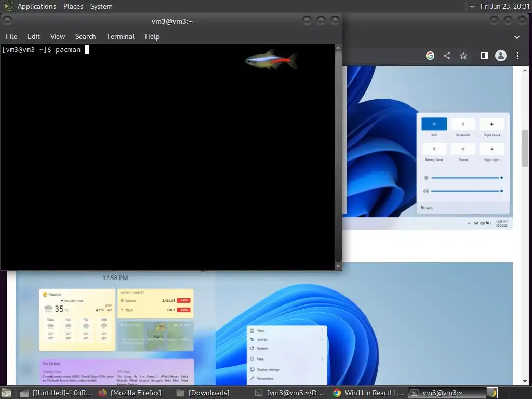Click the Weather widget card on the page
Viewport: 532px width, 399px height.
pyautogui.click(x=77, y=320)
